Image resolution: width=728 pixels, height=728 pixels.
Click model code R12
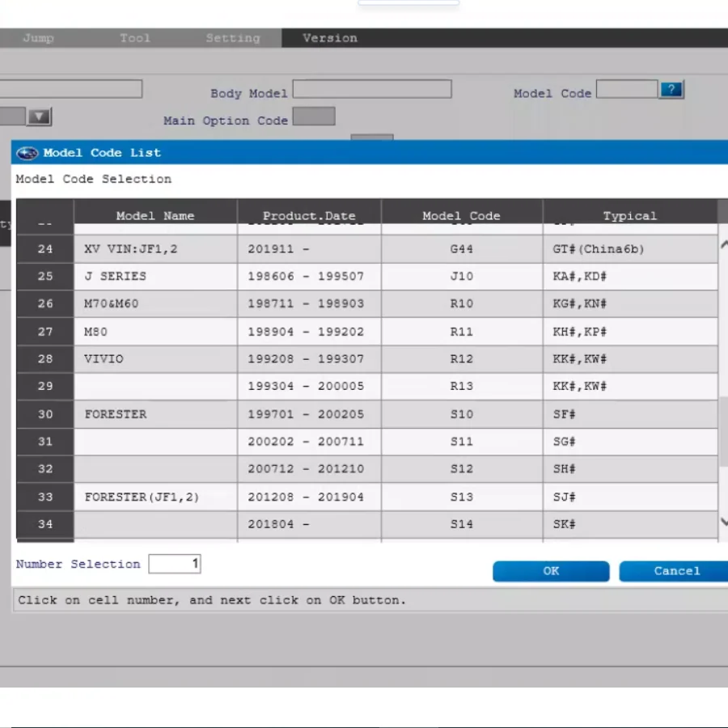pos(462,359)
